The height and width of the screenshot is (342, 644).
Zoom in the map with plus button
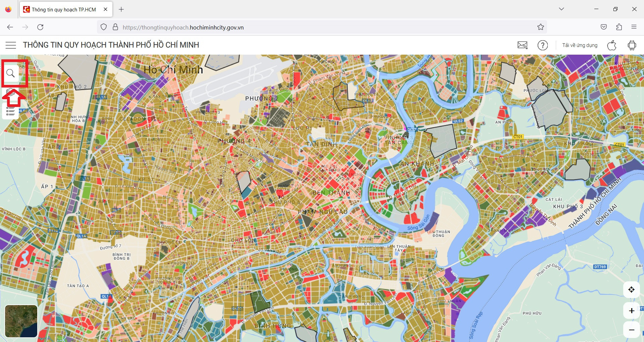click(631, 311)
